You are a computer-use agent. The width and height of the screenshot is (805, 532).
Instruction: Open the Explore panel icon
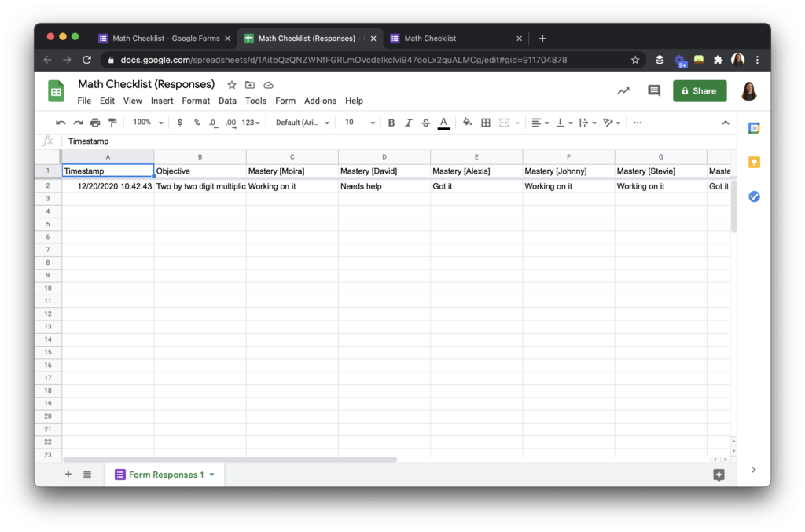[x=718, y=475]
